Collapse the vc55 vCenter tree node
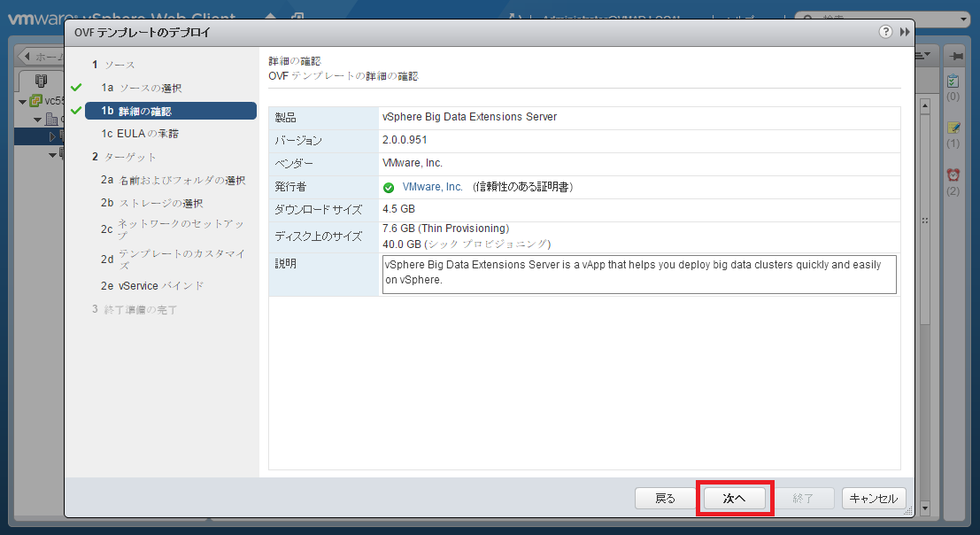The width and height of the screenshot is (980, 535). 22,101
